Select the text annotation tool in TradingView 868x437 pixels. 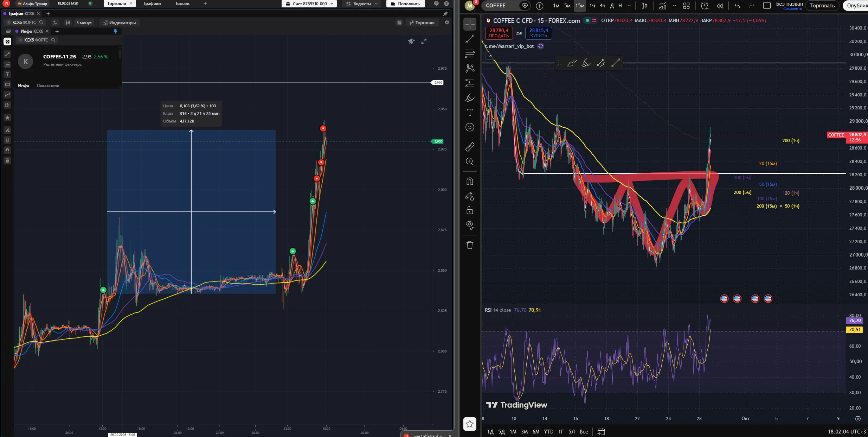[x=470, y=113]
